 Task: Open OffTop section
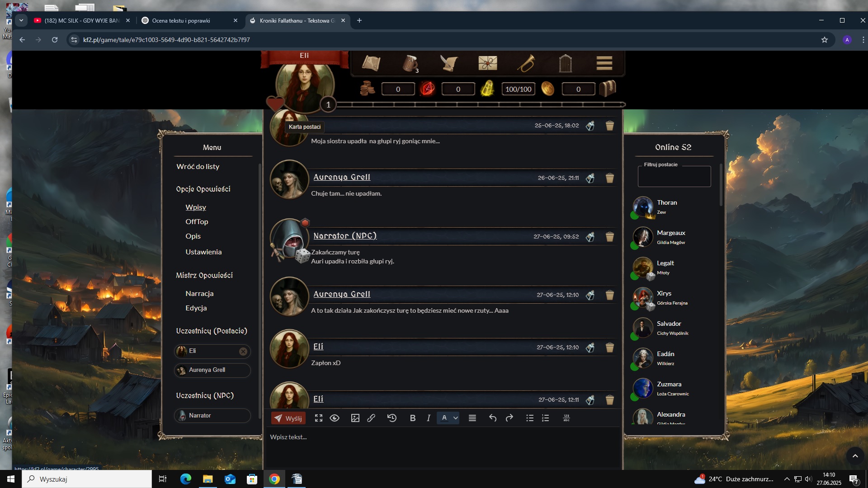point(197,222)
